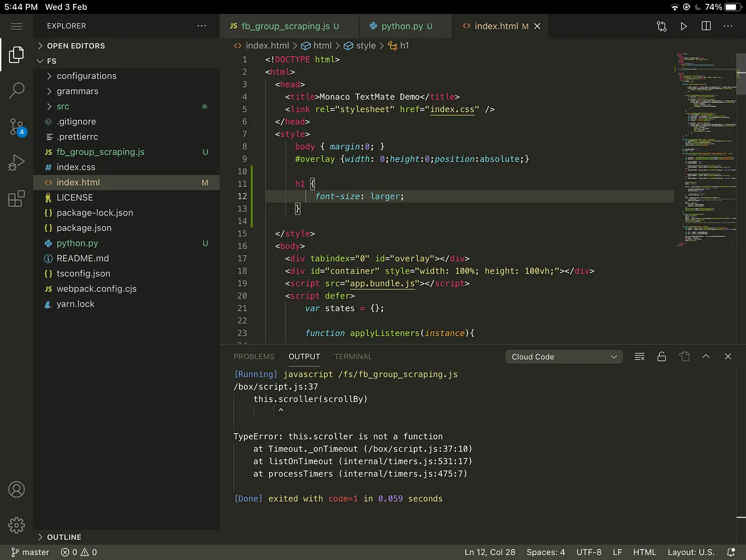Click the master branch status button
The image size is (746, 560).
click(x=30, y=552)
